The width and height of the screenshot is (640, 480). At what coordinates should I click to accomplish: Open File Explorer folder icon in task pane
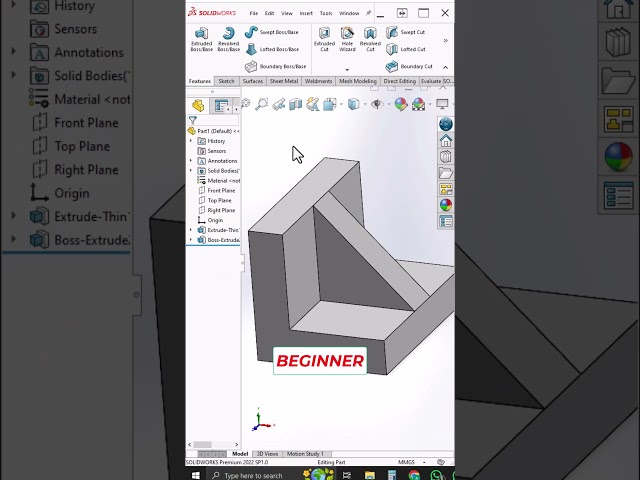pos(446,173)
